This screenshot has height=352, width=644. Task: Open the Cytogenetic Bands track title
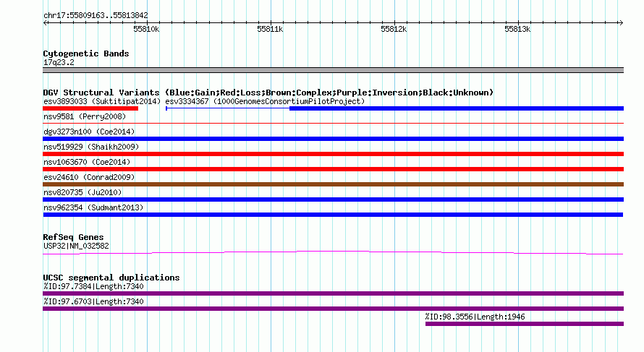click(x=86, y=53)
